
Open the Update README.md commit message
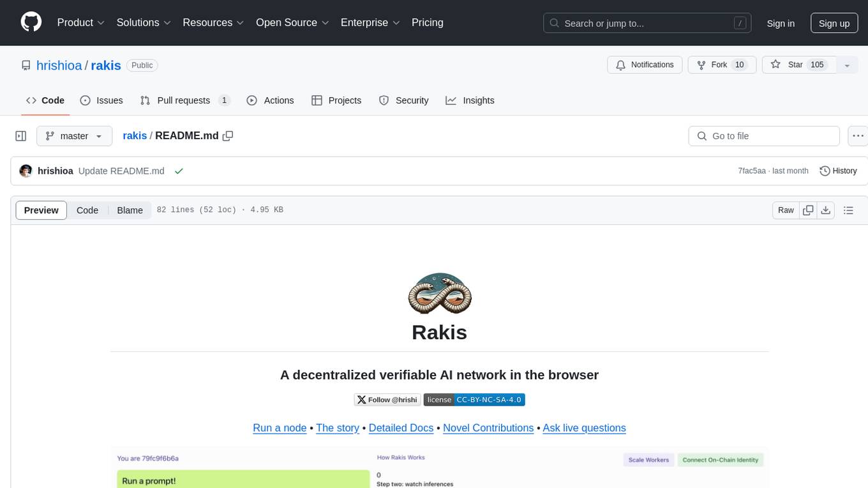[x=121, y=171]
